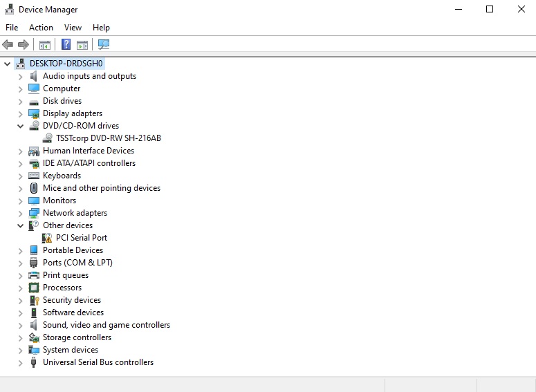Viewport: 536px width, 392px height.
Task: Expand the Display adapters category
Action: (x=20, y=114)
